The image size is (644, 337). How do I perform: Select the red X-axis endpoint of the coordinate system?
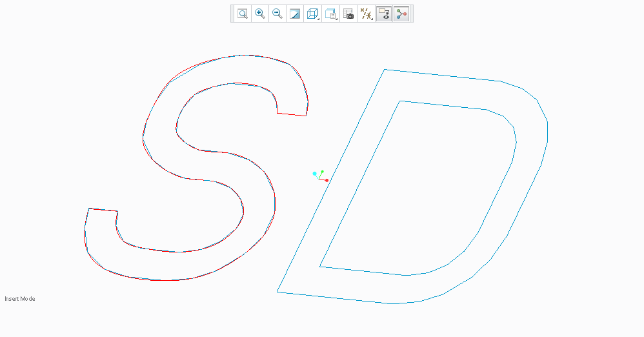pos(327,180)
